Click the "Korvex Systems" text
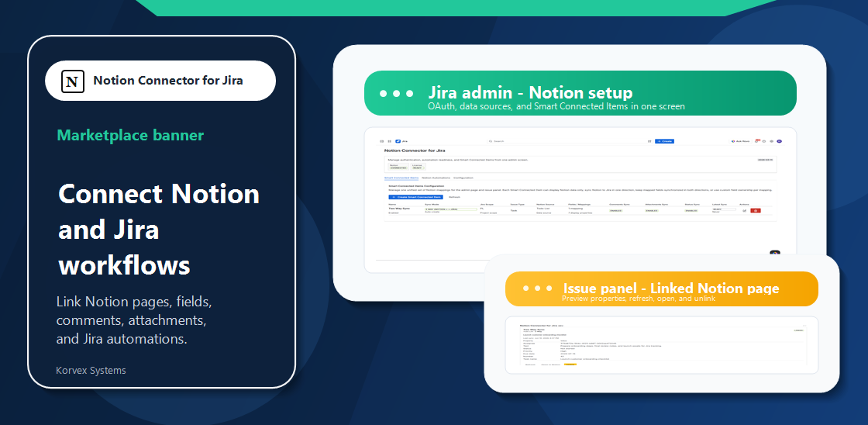The height and width of the screenshot is (425, 868). [91, 370]
